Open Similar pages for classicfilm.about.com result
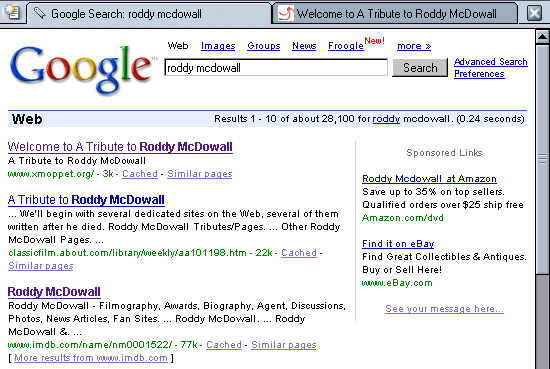This screenshot has height=369, width=550. coord(41,266)
